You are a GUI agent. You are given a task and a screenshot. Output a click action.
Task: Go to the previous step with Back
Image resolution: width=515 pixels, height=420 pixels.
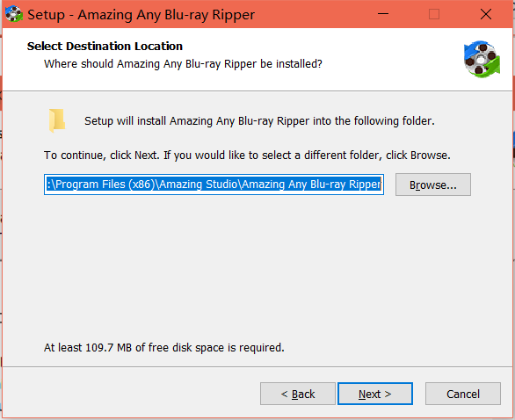298,394
